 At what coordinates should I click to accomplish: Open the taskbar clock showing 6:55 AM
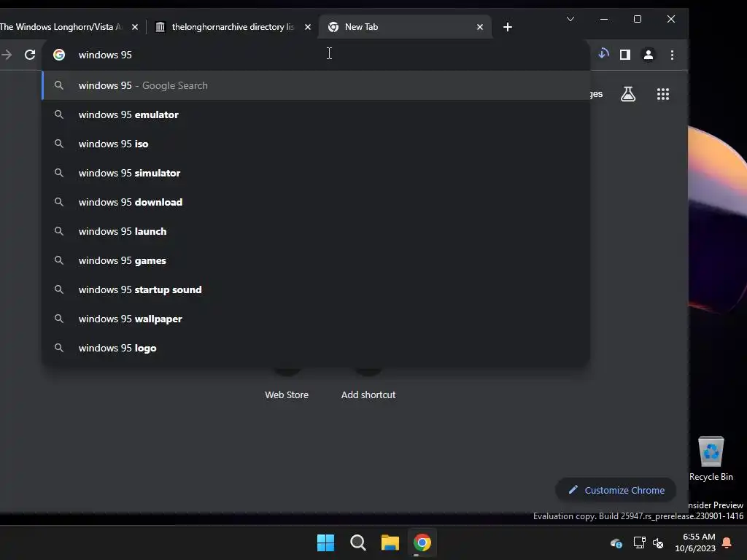point(695,542)
